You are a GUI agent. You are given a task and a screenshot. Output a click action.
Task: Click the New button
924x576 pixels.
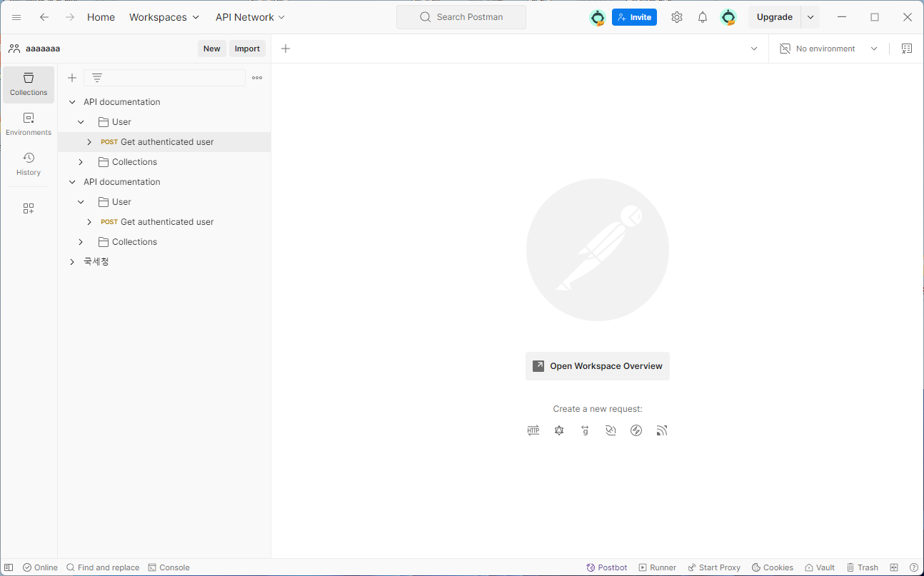coord(212,49)
